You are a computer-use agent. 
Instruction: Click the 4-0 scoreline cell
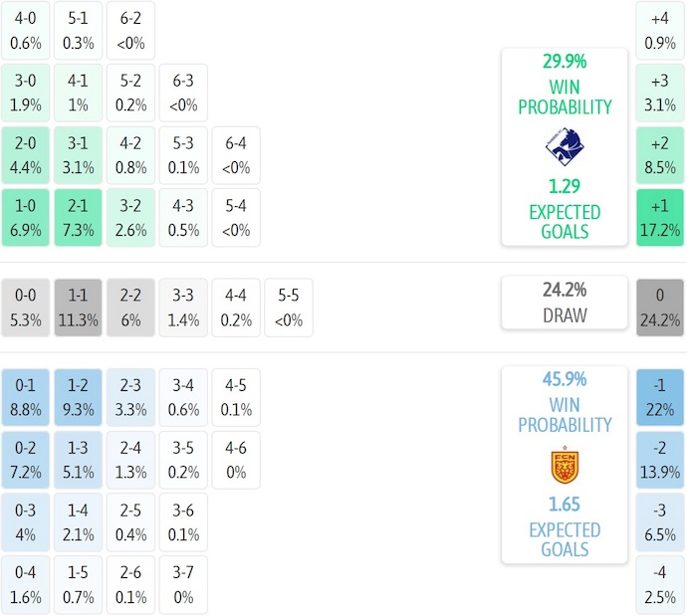coord(26,31)
